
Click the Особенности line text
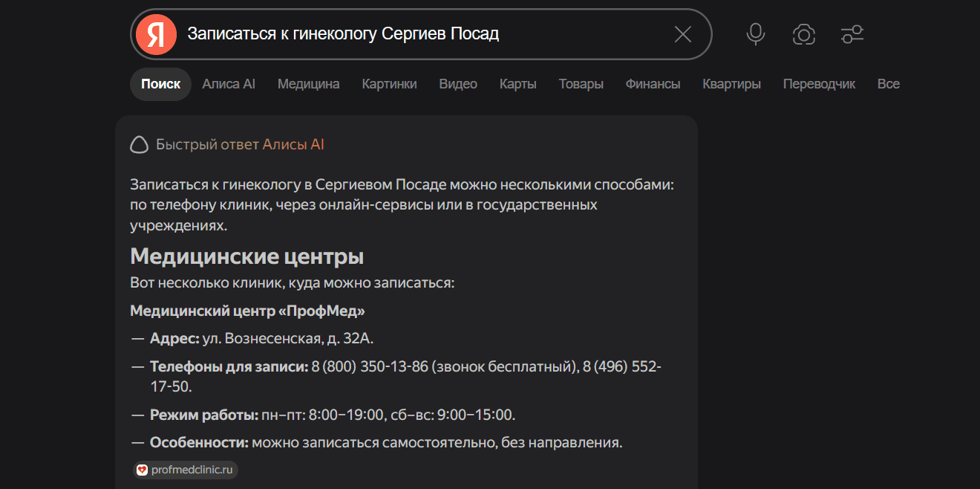click(x=386, y=443)
